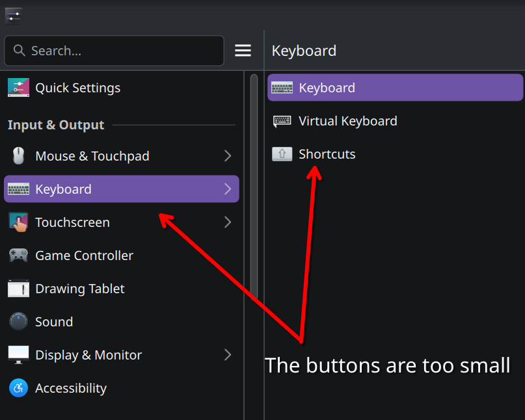Viewport: 525px width, 420px height.
Task: Click the Shortcuts icon in subpanel
Action: pos(282,154)
